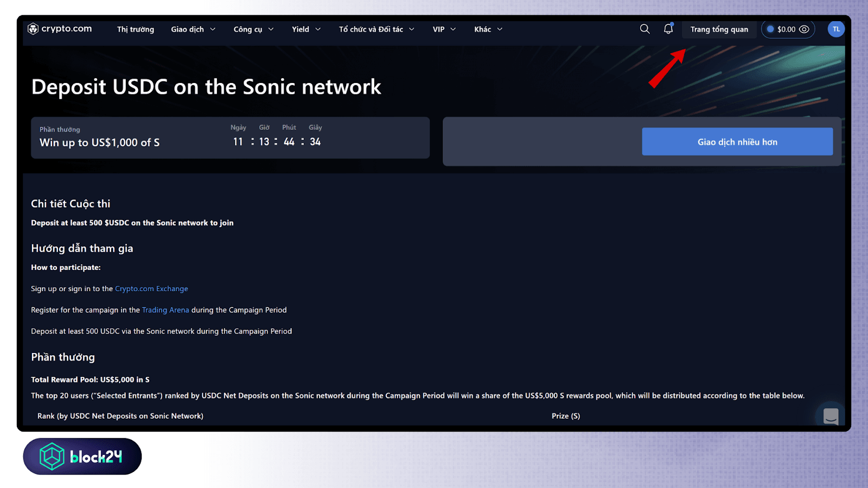Image resolution: width=868 pixels, height=488 pixels.
Task: Expand the VIP dropdown
Action: pos(444,29)
